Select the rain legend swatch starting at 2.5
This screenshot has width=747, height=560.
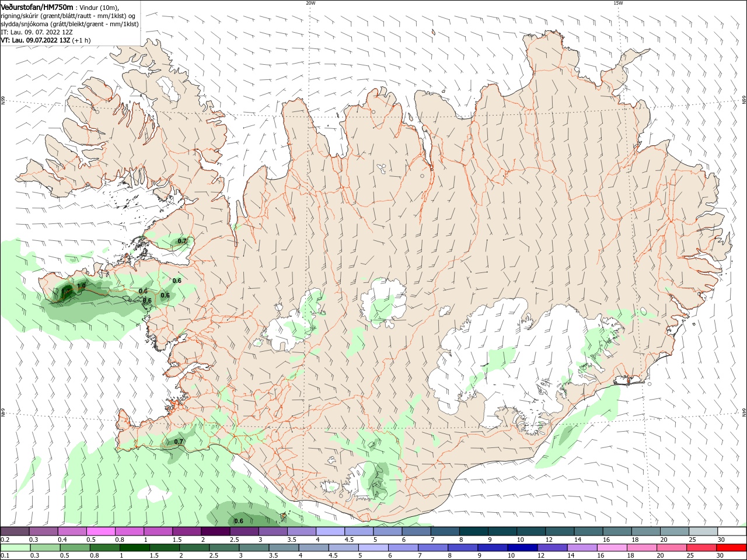(224, 548)
